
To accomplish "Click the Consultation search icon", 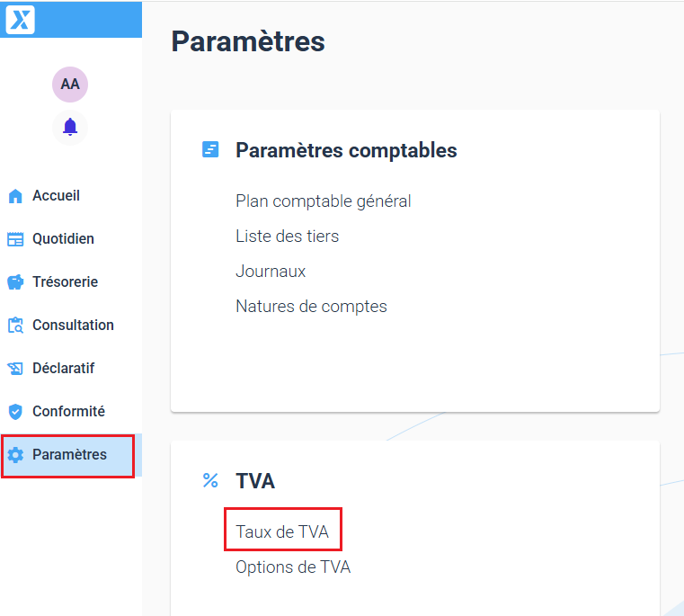I will [x=15, y=326].
